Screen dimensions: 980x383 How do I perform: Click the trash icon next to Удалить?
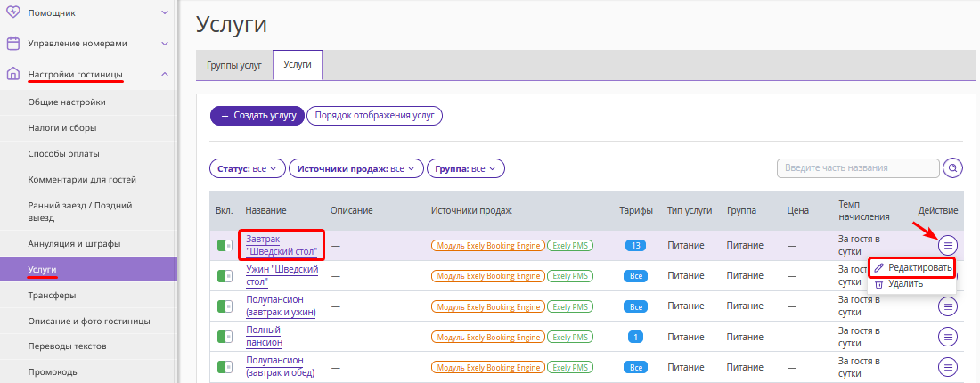[878, 284]
